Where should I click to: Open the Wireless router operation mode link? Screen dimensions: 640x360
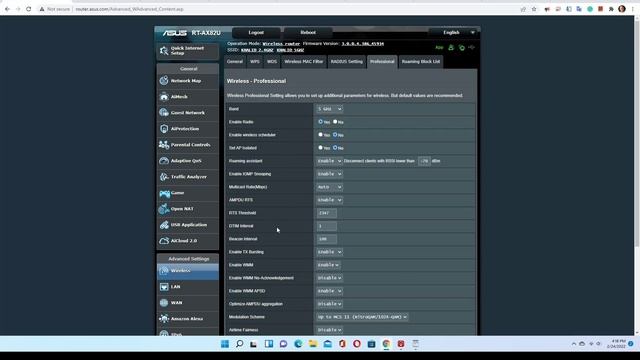[281, 44]
